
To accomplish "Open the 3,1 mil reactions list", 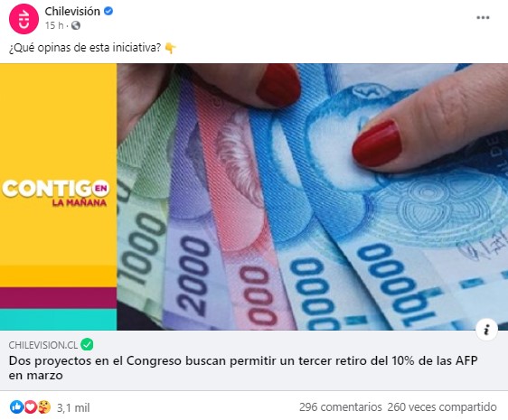I will 73,407.
